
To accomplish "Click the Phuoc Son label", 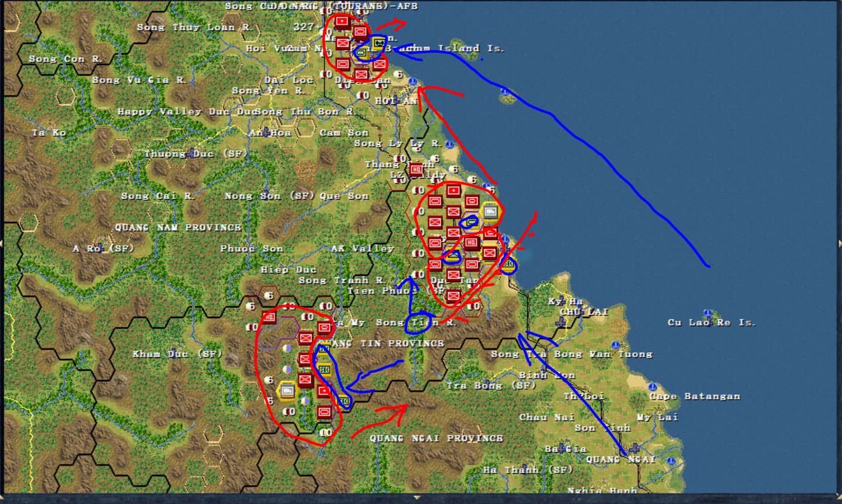I will pyautogui.click(x=251, y=248).
